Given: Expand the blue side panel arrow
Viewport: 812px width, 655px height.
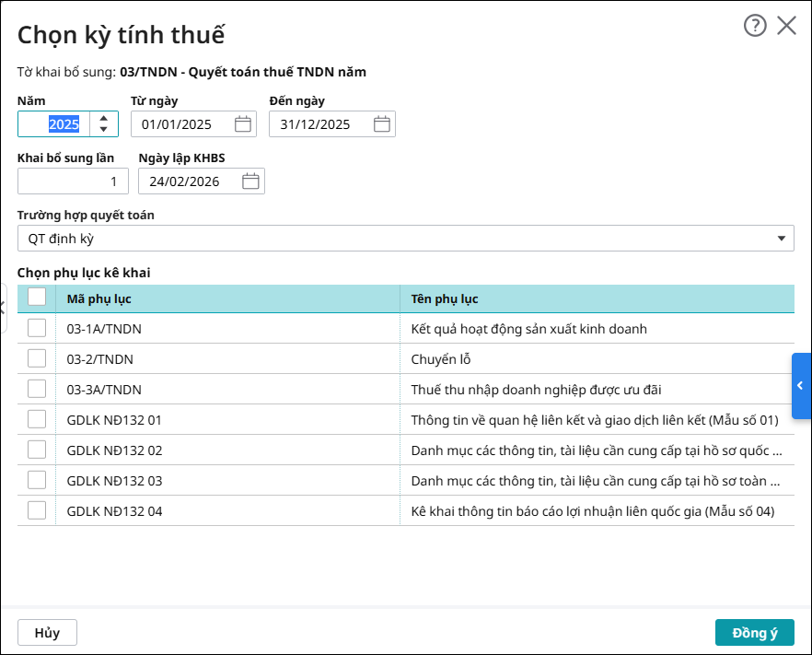Looking at the screenshot, I should (800, 385).
